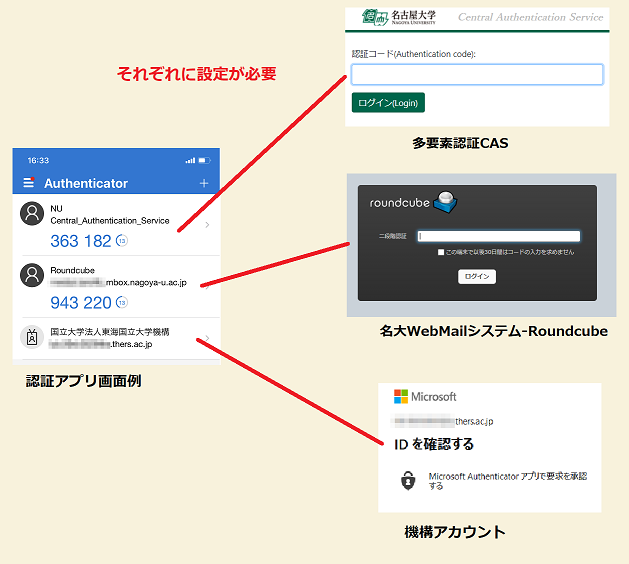Click the green ログイン(Login) button
Viewport: 629px width, 564px height.
(388, 103)
